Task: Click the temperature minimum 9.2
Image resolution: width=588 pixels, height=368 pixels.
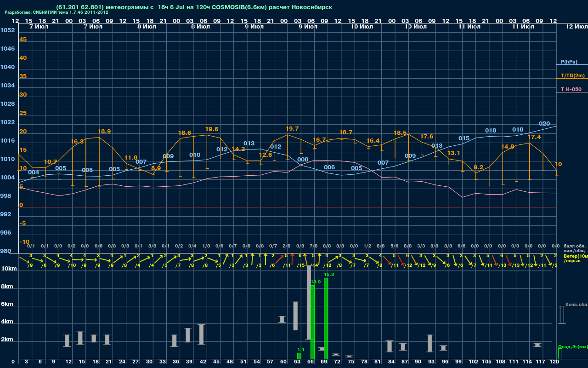Action: [x=478, y=167]
